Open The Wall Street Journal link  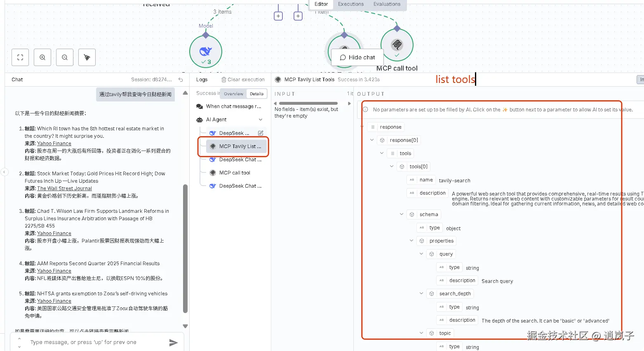[64, 188]
